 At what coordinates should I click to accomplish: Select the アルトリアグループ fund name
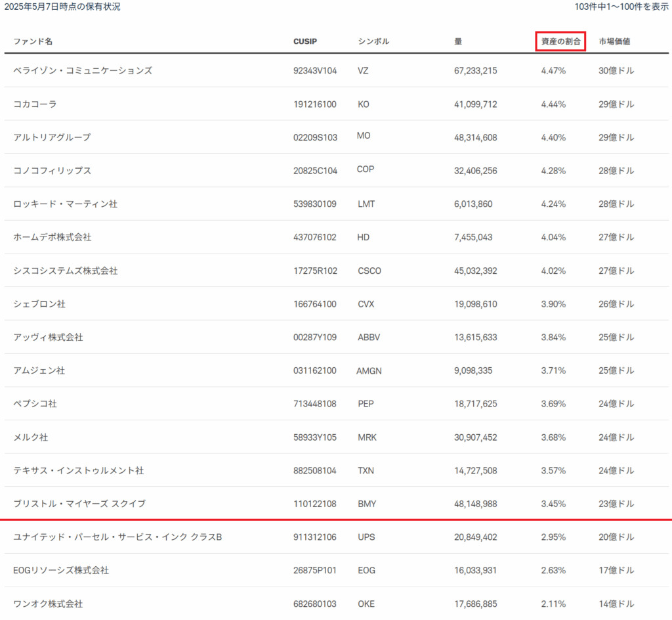tap(52, 137)
